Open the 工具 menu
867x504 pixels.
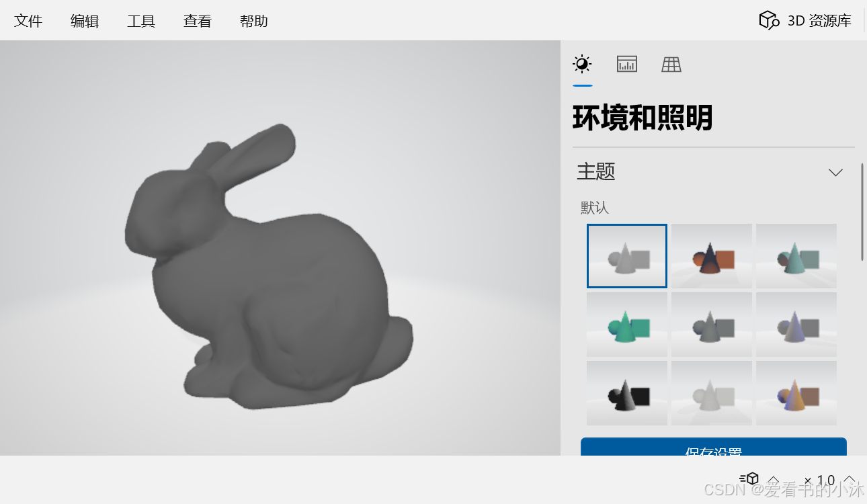point(141,21)
